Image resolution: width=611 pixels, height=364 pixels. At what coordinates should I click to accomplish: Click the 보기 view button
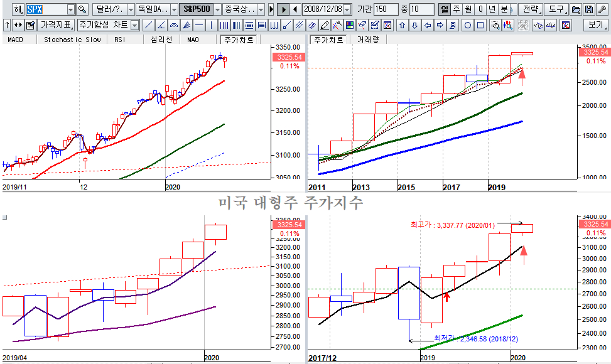coord(595,25)
